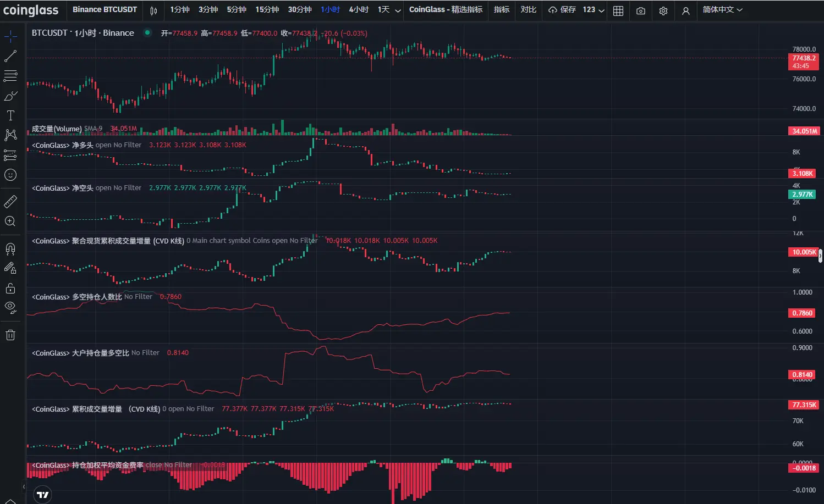Screen dimensions: 824x504
Task: Expand the right side panel handle
Action: point(820,255)
